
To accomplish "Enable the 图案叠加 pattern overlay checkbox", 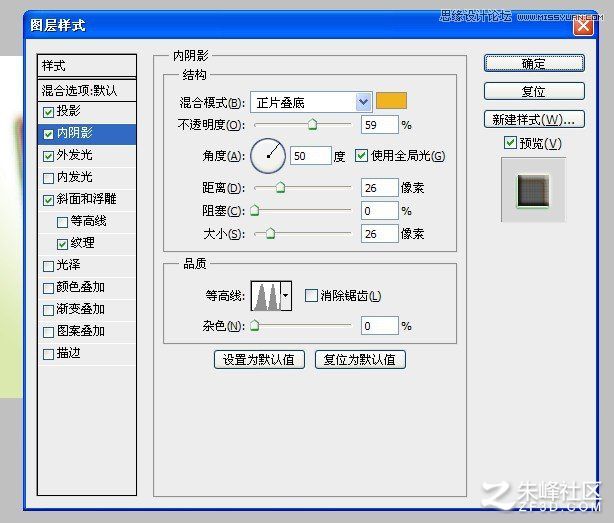I will point(48,332).
